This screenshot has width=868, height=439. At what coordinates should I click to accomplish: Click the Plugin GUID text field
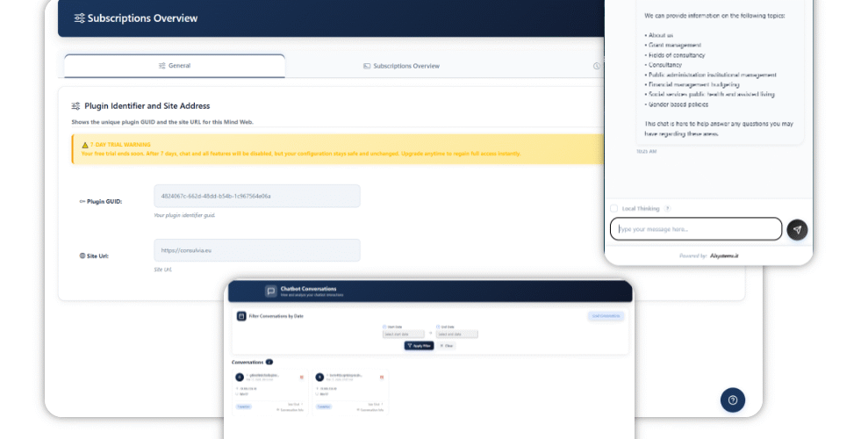(256, 196)
